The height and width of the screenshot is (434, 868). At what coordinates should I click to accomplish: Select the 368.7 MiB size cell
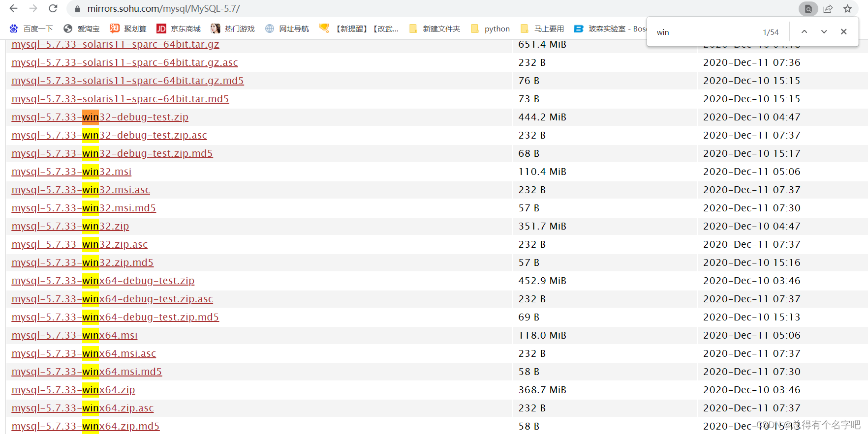[x=542, y=390]
